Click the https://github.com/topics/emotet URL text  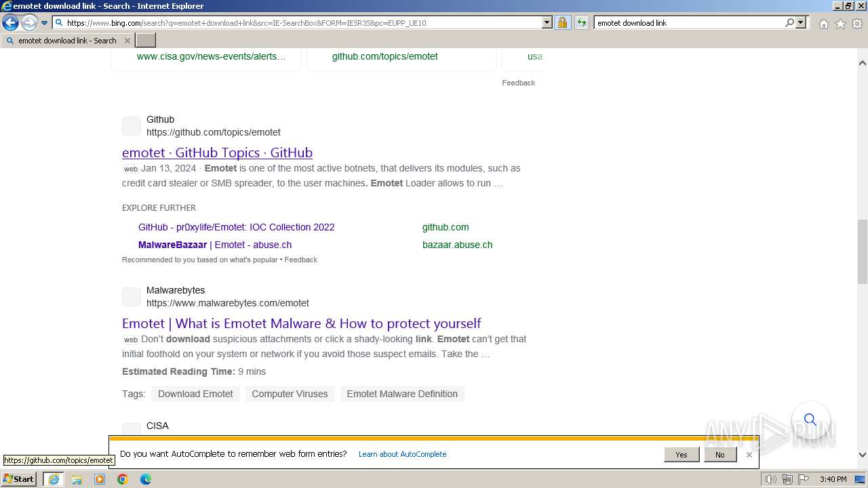[x=213, y=132]
